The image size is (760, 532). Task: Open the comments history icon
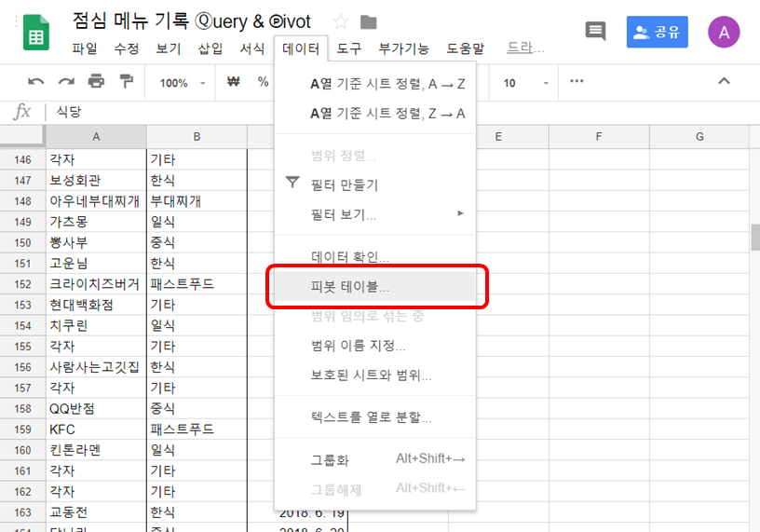pyautogui.click(x=595, y=32)
